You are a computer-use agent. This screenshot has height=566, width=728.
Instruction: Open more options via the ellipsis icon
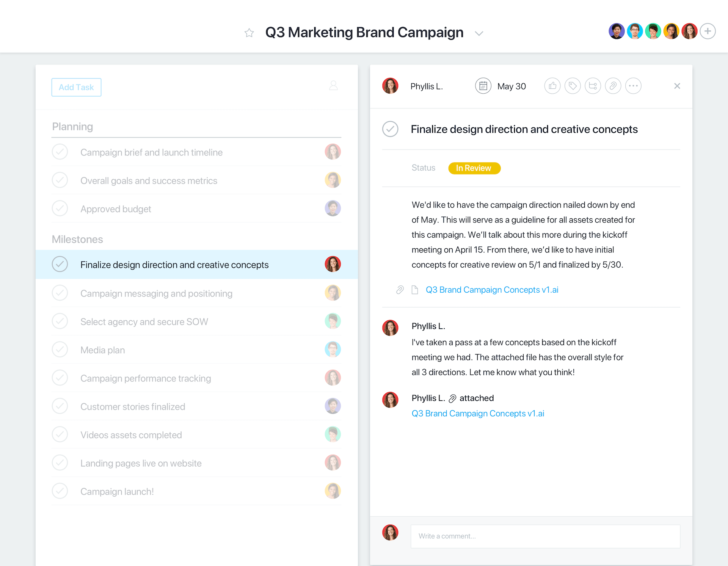pyautogui.click(x=633, y=86)
